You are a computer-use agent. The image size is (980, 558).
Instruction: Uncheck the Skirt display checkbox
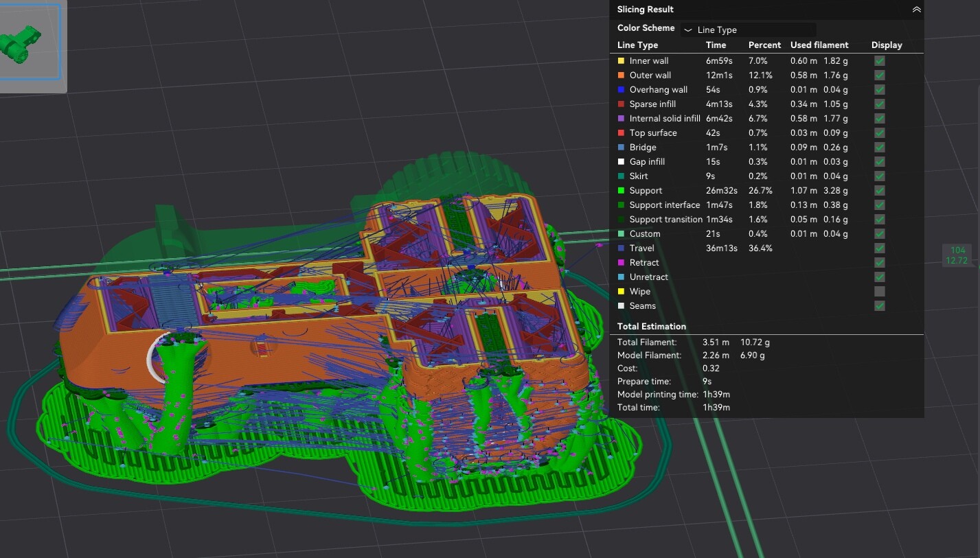(879, 176)
